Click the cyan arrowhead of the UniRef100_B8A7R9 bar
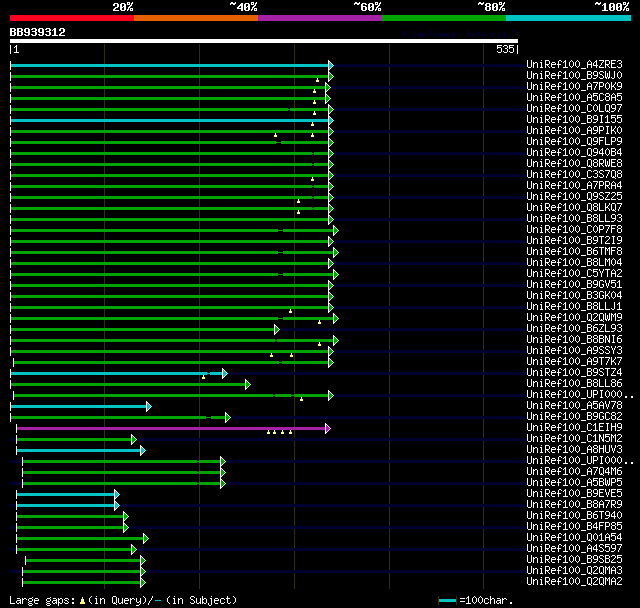 [x=117, y=506]
